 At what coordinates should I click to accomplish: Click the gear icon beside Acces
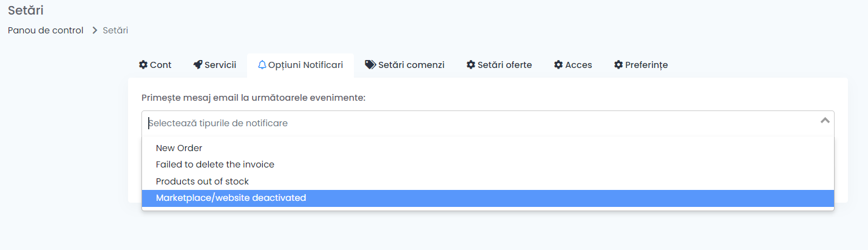[558, 65]
